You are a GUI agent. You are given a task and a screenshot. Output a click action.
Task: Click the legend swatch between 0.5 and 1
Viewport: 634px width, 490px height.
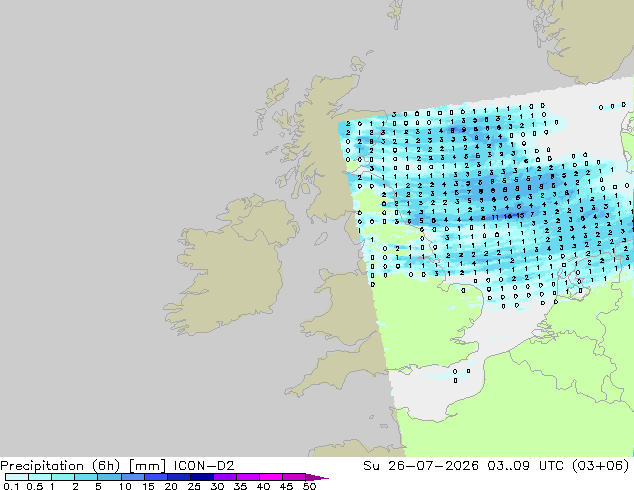tap(40, 477)
